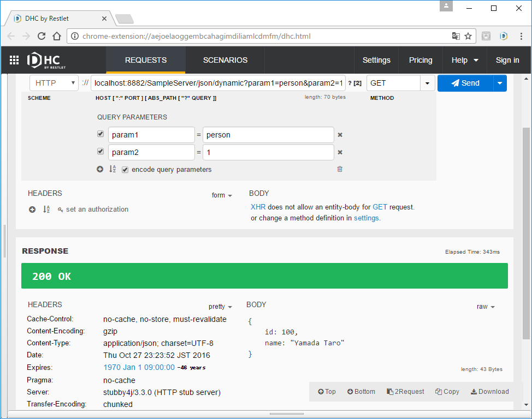The height and width of the screenshot is (419, 532).
Task: Sort request headers alphabetically
Action: (x=46, y=209)
